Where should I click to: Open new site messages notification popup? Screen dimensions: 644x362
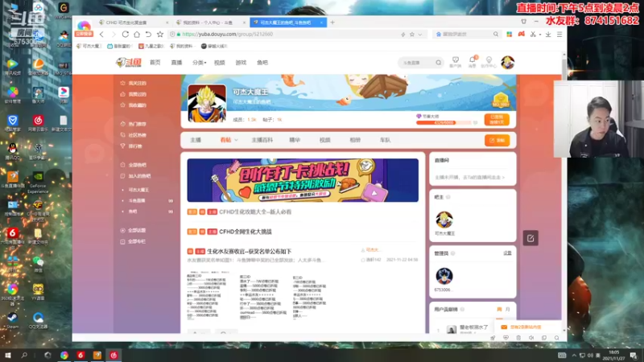[526, 327]
